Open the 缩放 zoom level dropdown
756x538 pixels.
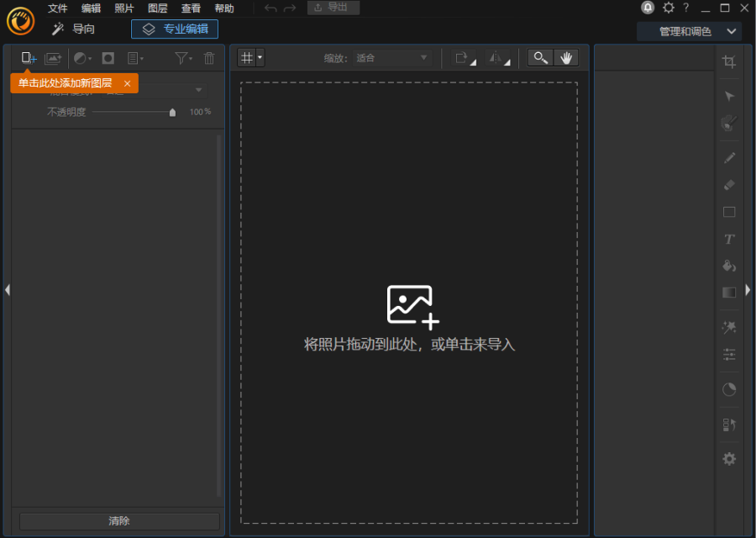tap(391, 58)
